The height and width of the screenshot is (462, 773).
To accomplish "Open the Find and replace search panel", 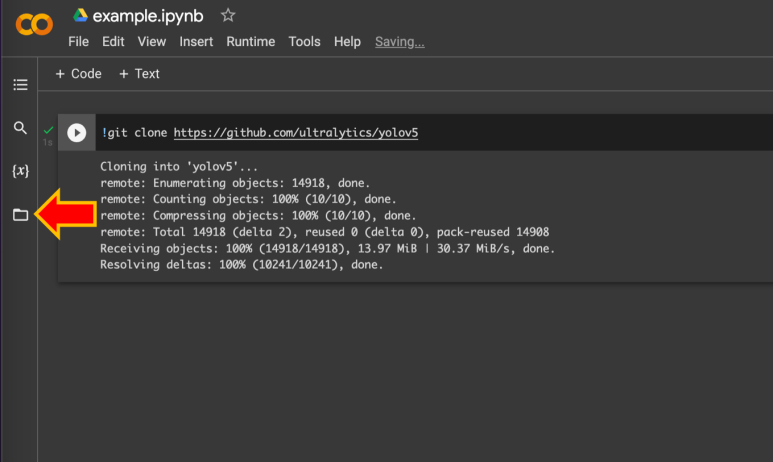I will (20, 128).
